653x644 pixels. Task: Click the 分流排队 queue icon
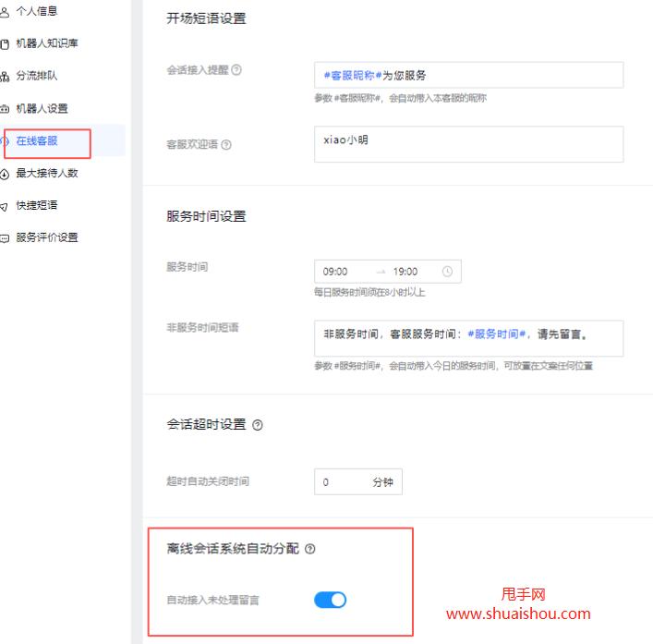(5, 77)
